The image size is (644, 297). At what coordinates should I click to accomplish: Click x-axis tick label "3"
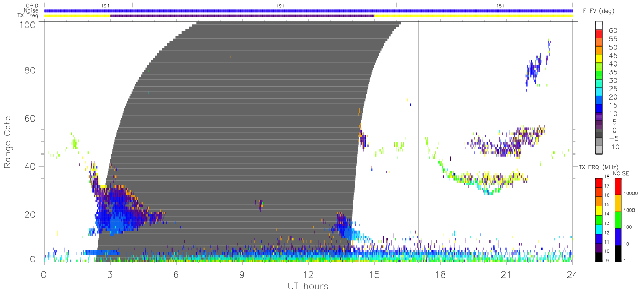110,275
